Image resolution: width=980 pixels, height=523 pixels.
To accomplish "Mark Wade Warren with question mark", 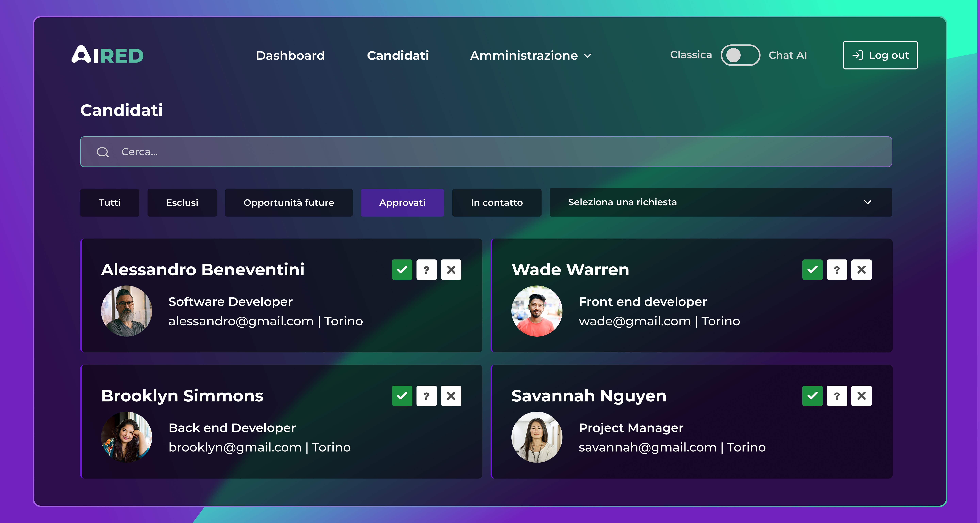I will pyautogui.click(x=837, y=270).
